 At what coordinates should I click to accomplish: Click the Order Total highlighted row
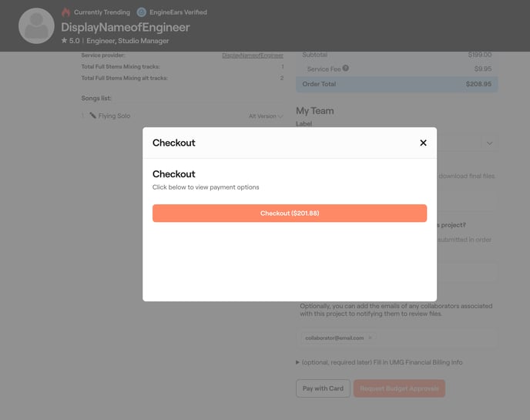[x=397, y=83]
